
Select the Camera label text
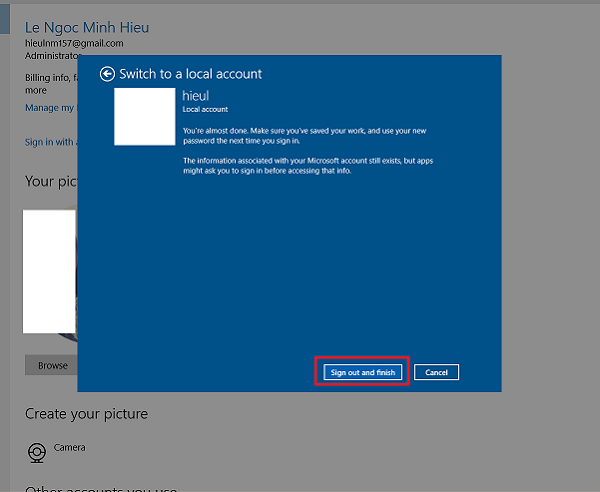coord(69,447)
